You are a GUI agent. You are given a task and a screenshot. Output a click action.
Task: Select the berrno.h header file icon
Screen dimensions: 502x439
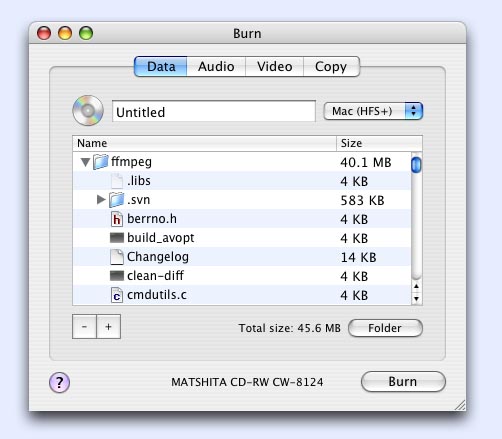(x=116, y=219)
